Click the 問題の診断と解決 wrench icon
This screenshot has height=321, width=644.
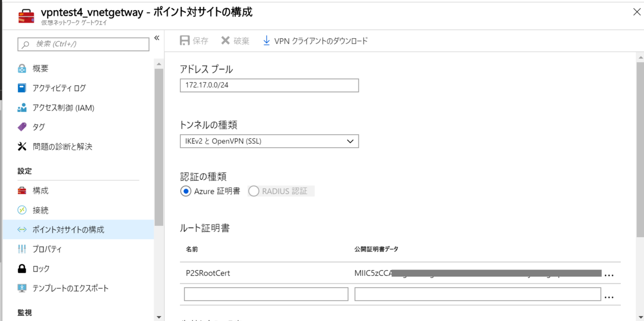pyautogui.click(x=22, y=147)
